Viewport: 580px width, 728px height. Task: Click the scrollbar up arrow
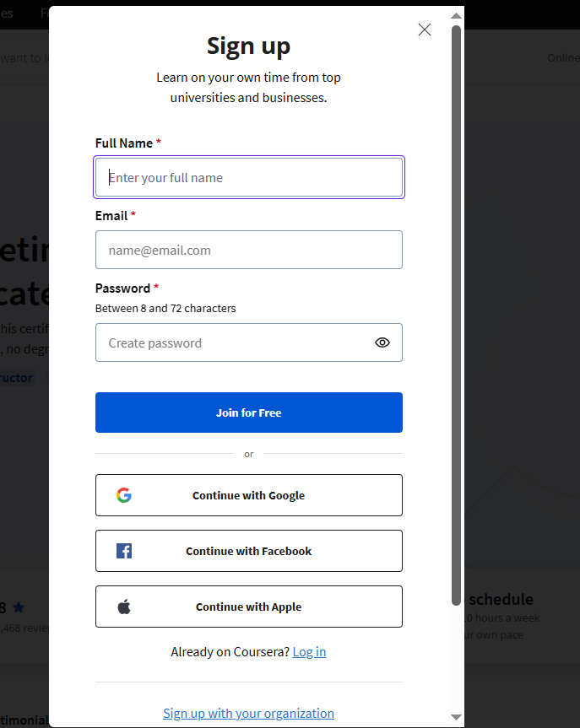pos(456,15)
